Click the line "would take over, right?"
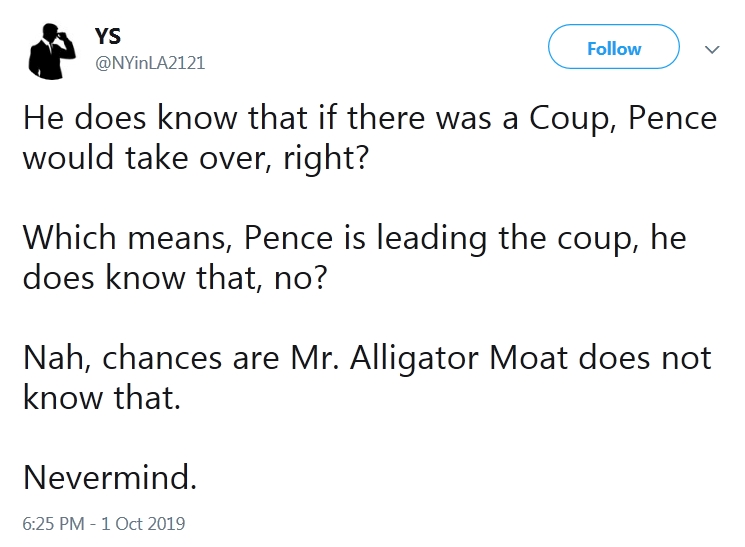This screenshot has height=547, width=745. tap(196, 158)
